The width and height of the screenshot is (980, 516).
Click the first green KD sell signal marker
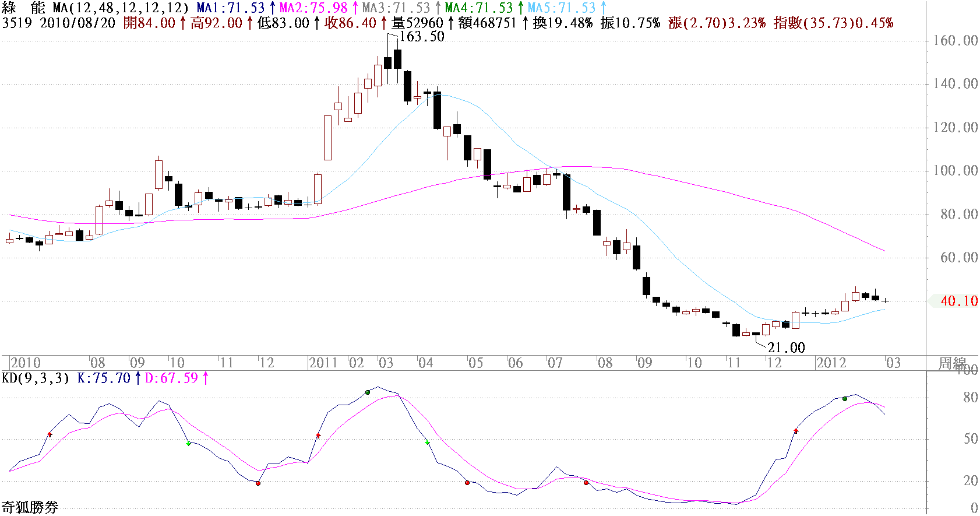point(188,444)
